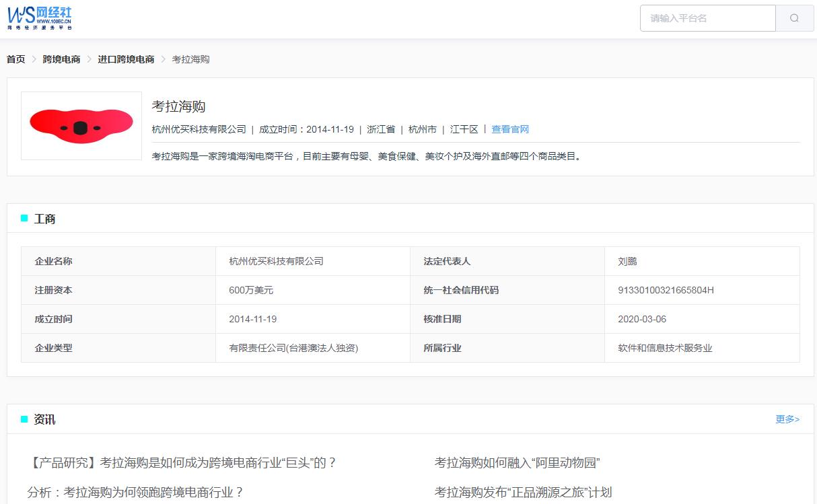Open the 正品溯源之旅 news article

524,492
